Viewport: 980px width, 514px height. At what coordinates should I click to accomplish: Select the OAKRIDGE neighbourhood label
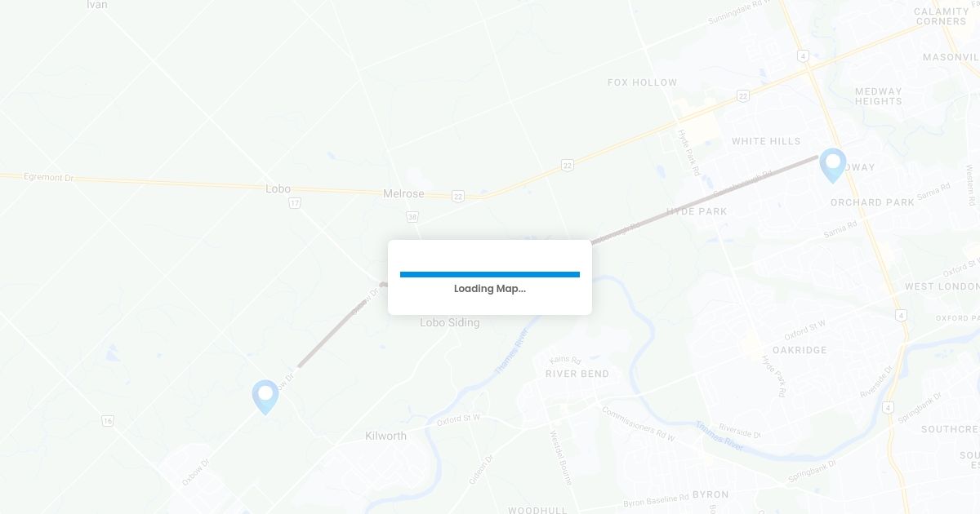point(800,350)
